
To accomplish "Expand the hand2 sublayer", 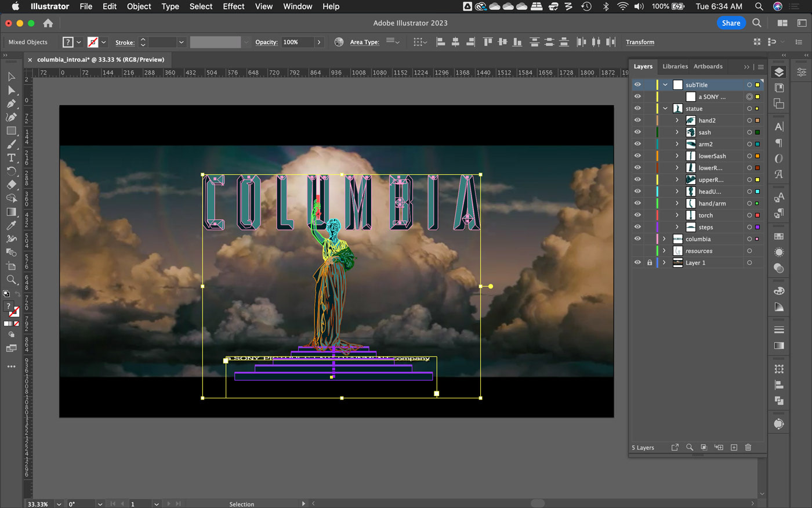I will tap(677, 120).
